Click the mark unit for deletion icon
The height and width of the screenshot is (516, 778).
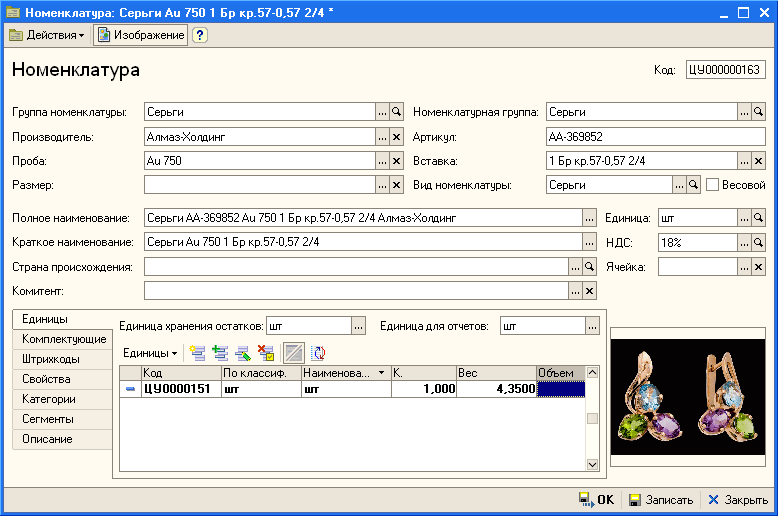265,352
